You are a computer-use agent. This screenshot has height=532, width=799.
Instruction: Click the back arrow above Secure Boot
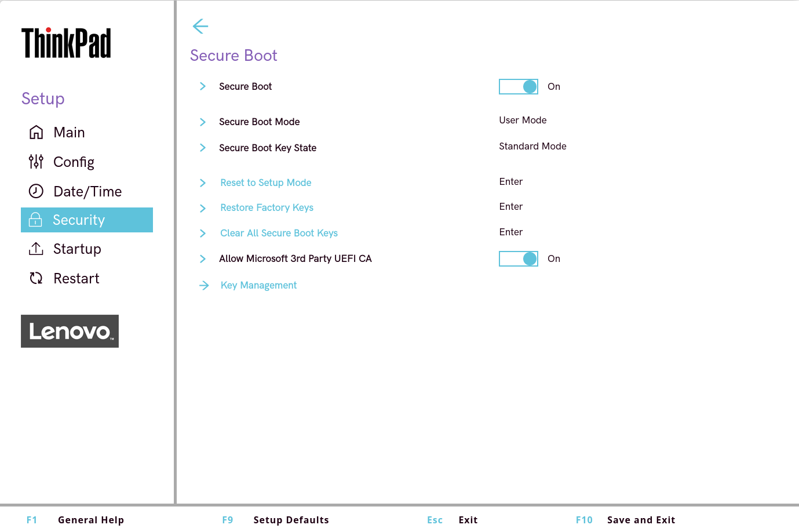[200, 26]
